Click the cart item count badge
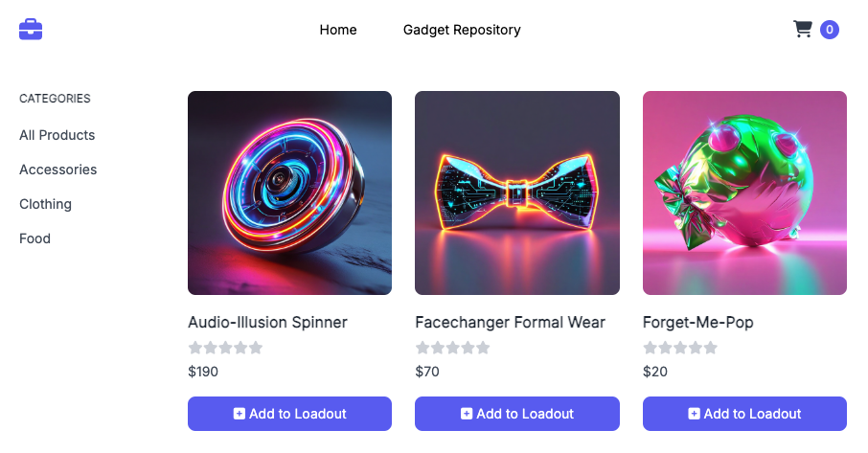 pos(830,30)
